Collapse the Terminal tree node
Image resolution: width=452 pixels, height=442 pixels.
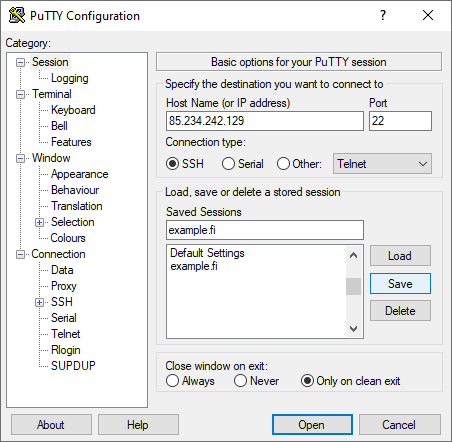pos(20,95)
